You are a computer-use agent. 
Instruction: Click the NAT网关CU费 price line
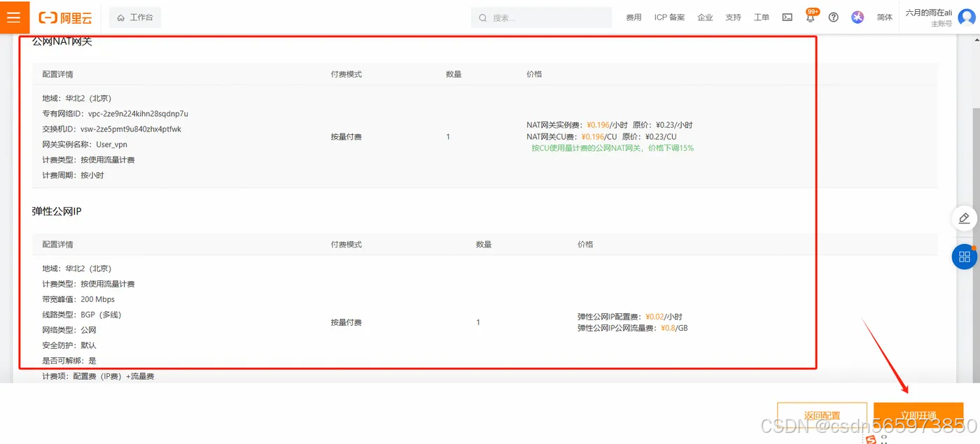(x=601, y=136)
